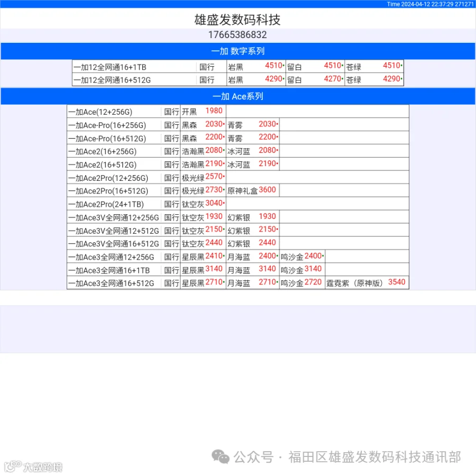Image resolution: width=476 pixels, height=476 pixels.
Task: Select the 一加Ace3V全网通16+512G model name
Action: point(114,244)
